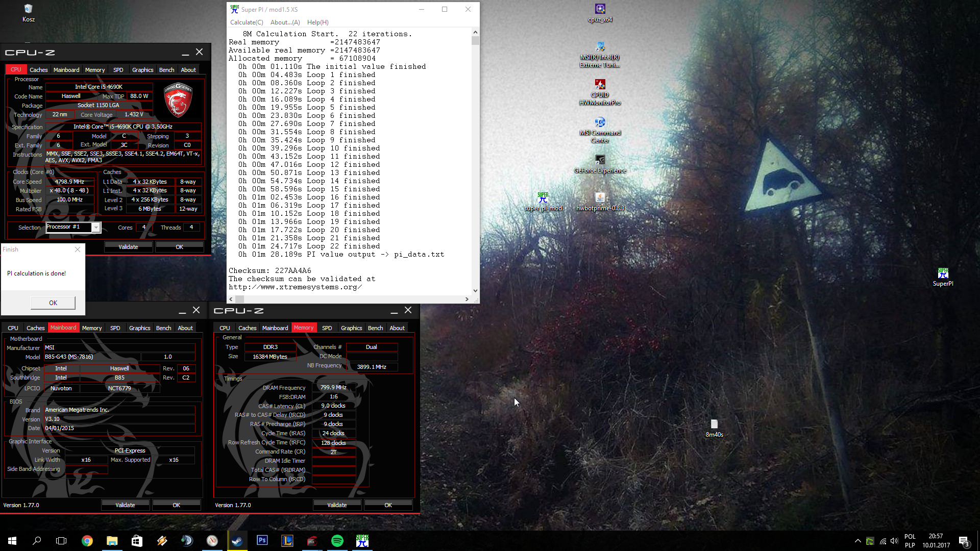This screenshot has height=551, width=980.
Task: Open GeForce Experience desktop icon
Action: click(x=600, y=164)
